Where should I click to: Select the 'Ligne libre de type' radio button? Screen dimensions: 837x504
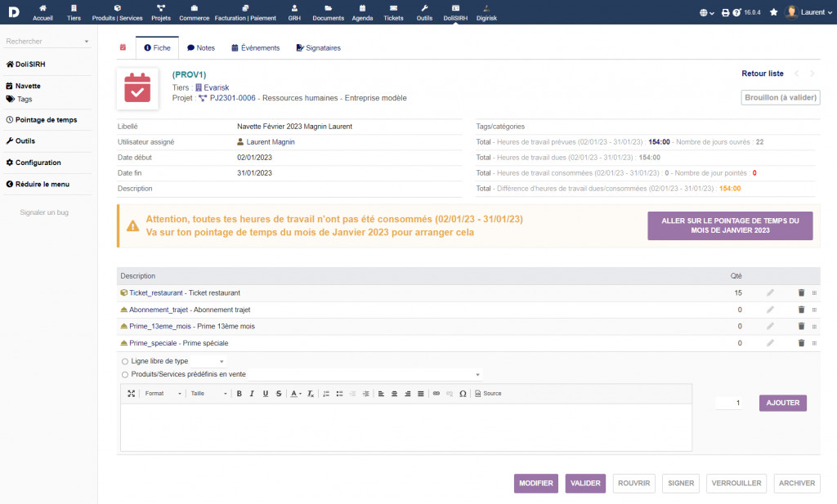[125, 361]
